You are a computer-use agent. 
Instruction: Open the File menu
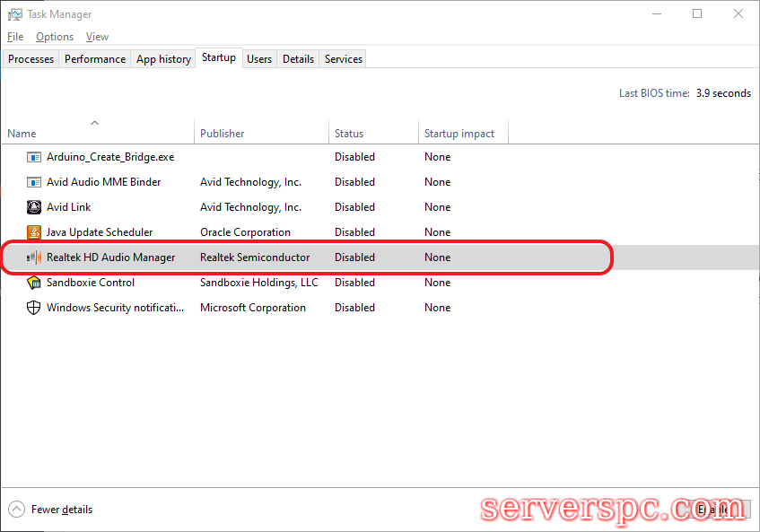tap(15, 37)
